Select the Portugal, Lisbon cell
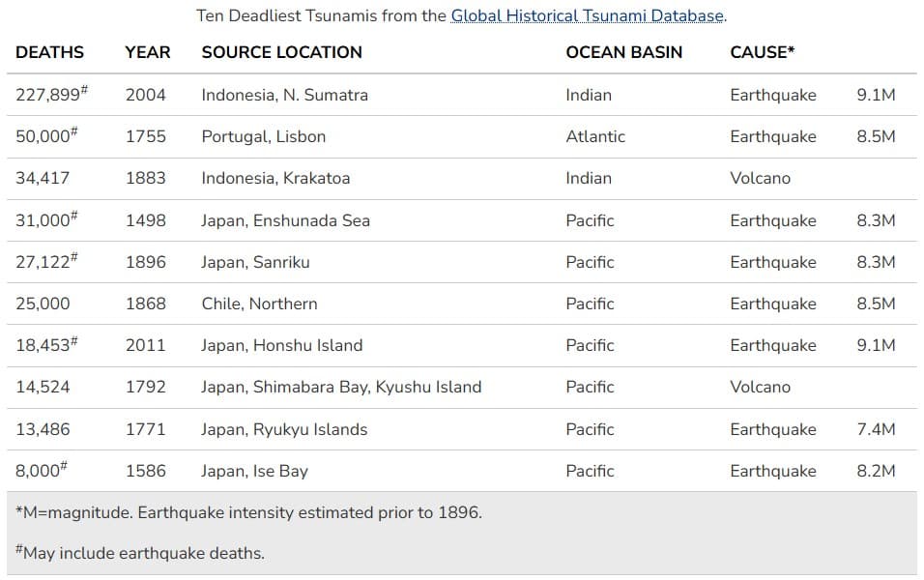The image size is (924, 580). click(x=264, y=136)
